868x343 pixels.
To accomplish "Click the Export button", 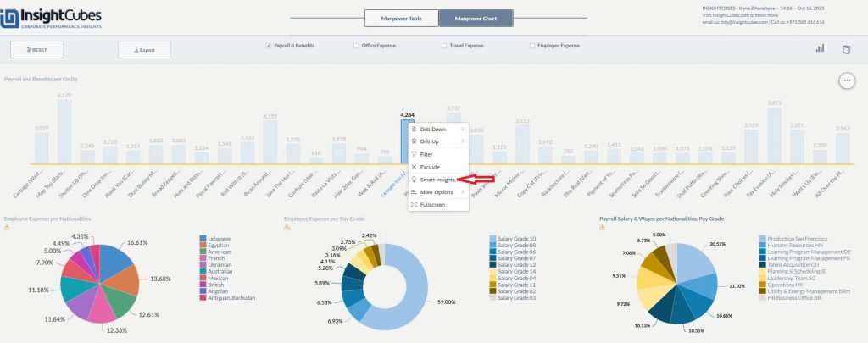I will [x=144, y=50].
